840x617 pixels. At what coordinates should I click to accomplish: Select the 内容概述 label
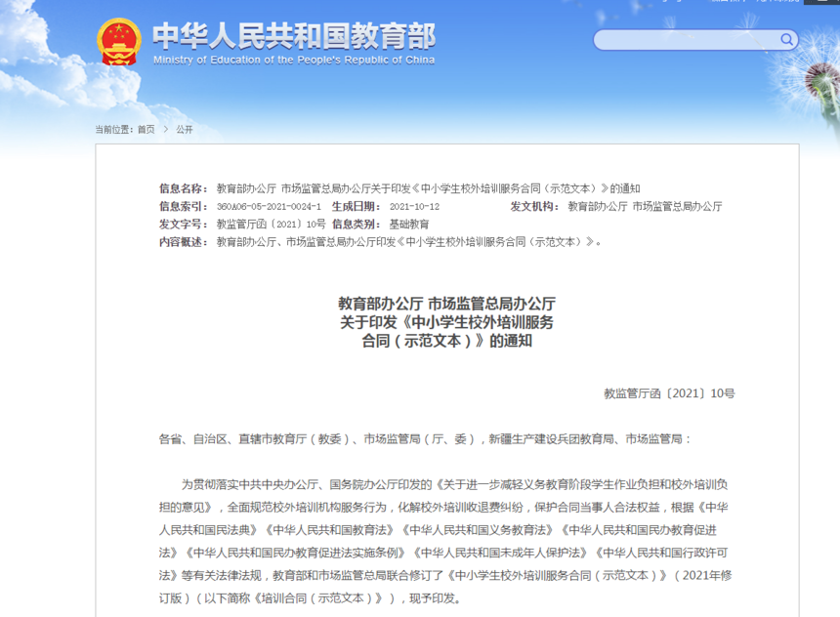coord(183,242)
